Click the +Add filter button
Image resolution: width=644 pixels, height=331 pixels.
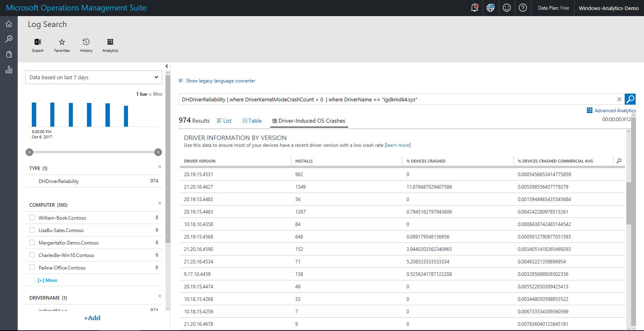coord(92,318)
